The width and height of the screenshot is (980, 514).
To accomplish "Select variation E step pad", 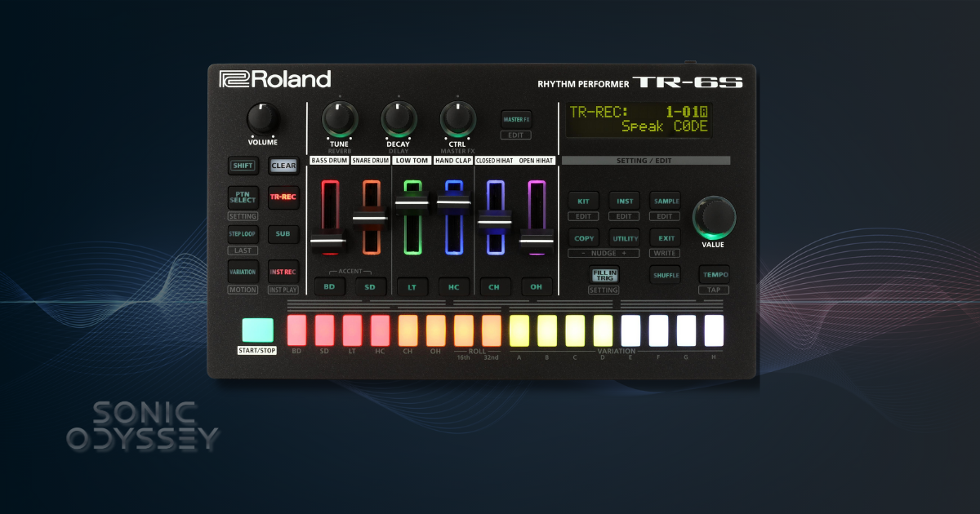I will tap(630, 330).
